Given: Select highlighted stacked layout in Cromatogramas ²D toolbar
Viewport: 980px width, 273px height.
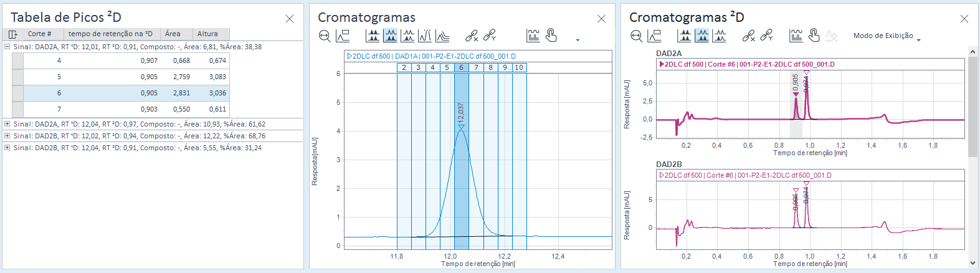Looking at the screenshot, I should coord(702,36).
